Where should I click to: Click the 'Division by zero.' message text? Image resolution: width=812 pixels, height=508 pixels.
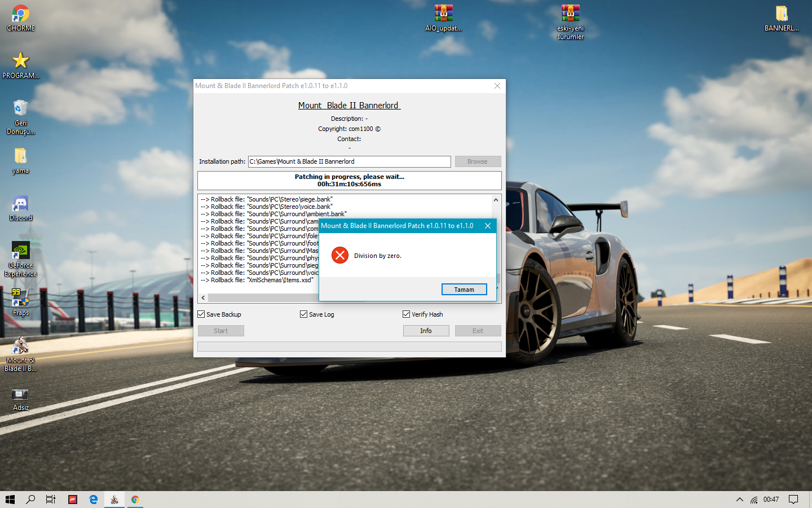click(378, 256)
